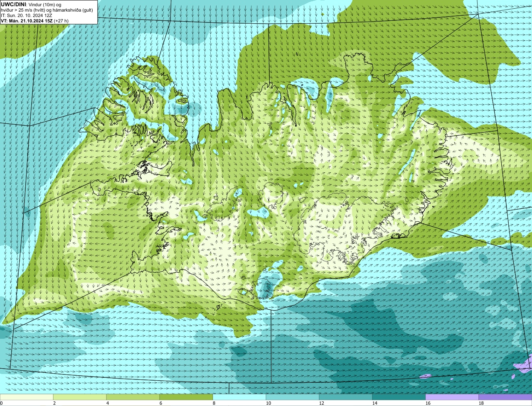
Task: Click the purple swatch above 18 m/s
Action: (x=505, y=397)
